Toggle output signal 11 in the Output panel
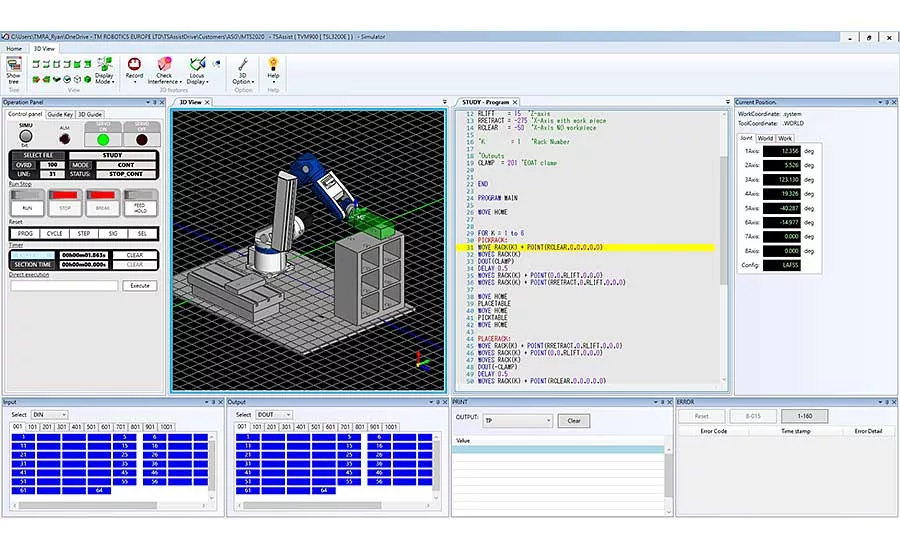This screenshot has width=900, height=550. [x=248, y=446]
